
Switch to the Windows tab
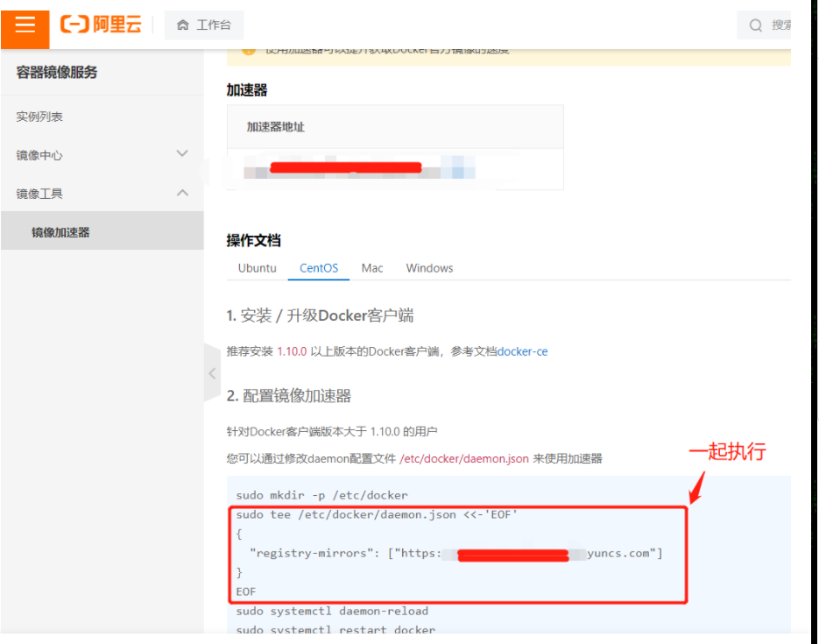tap(429, 268)
